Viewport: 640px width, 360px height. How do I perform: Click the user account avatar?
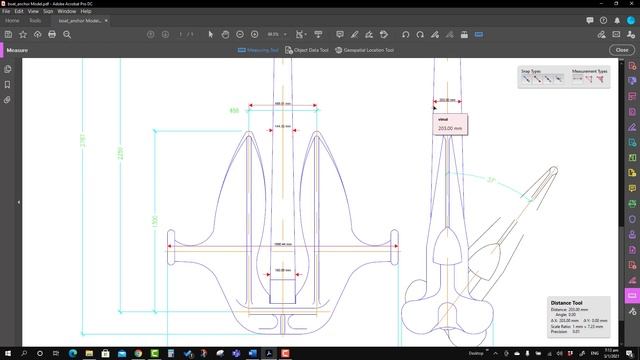[631, 20]
